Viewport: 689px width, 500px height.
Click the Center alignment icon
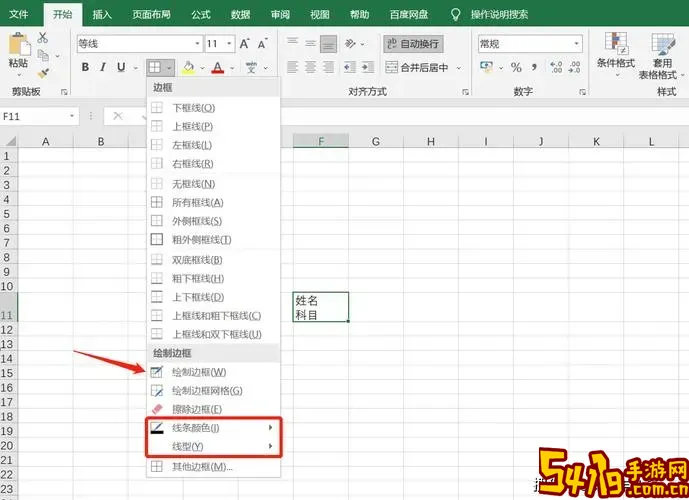pyautogui.click(x=310, y=67)
